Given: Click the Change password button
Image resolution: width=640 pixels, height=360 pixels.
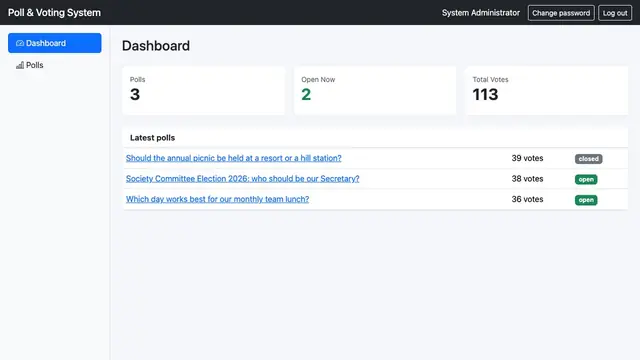Looking at the screenshot, I should coord(561,13).
